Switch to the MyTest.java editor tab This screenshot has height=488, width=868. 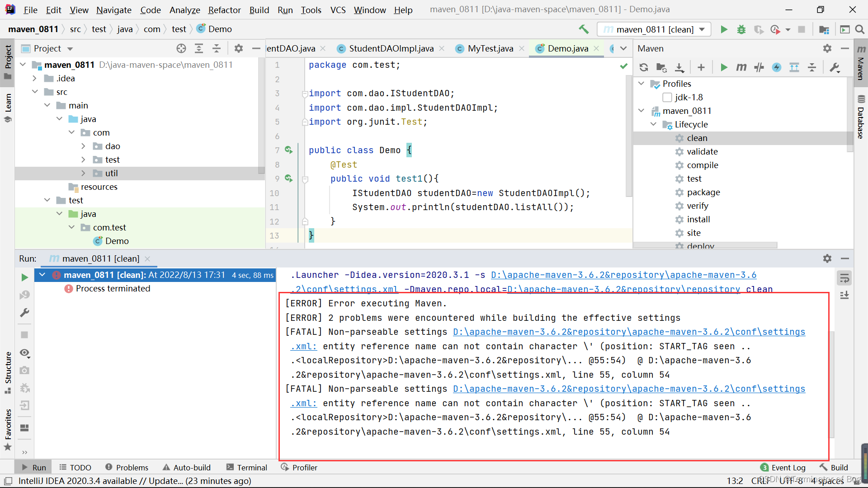pyautogui.click(x=491, y=48)
